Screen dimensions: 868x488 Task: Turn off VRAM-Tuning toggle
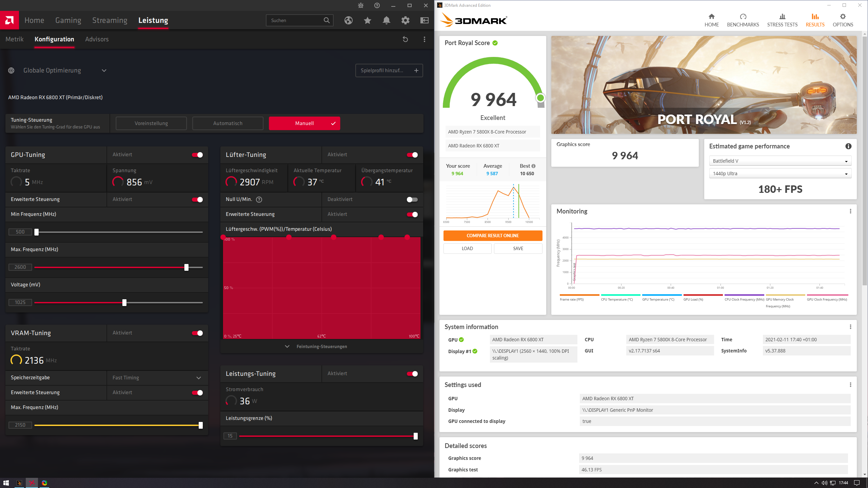197,333
